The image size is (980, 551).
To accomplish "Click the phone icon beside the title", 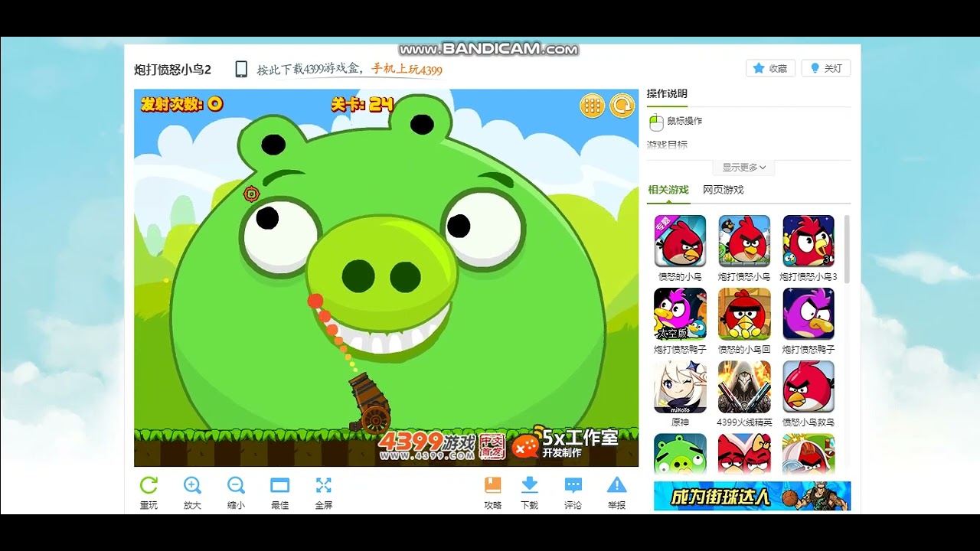I will [x=241, y=69].
